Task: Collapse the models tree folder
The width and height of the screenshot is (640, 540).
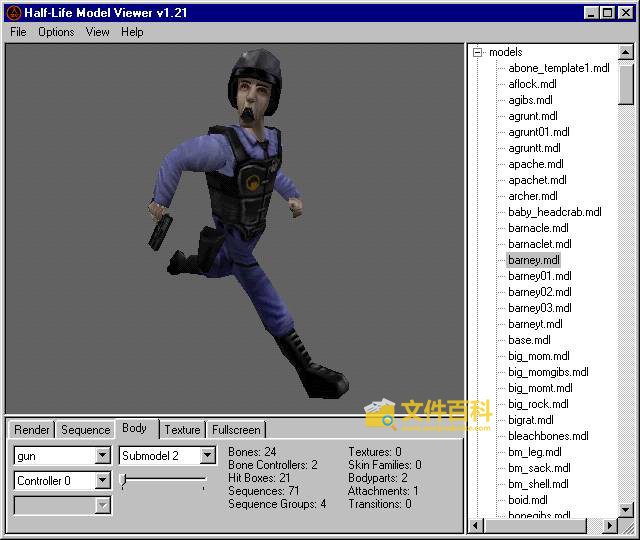Action: [477, 52]
